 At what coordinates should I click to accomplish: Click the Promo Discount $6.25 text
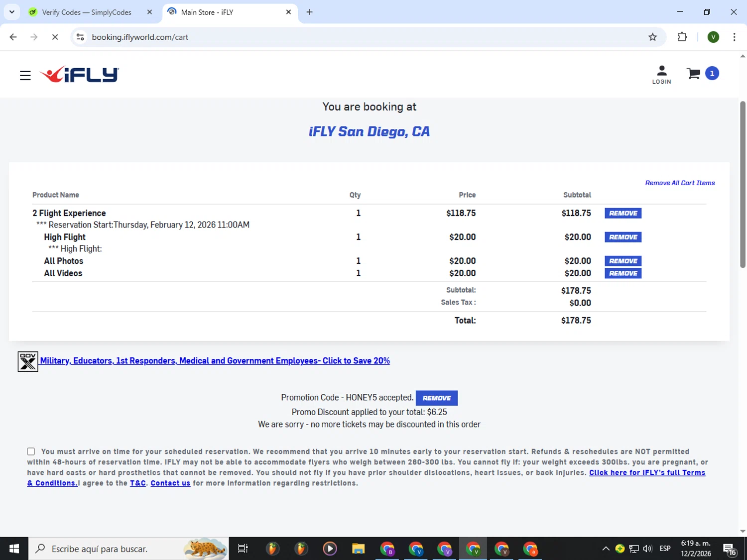[369, 412]
